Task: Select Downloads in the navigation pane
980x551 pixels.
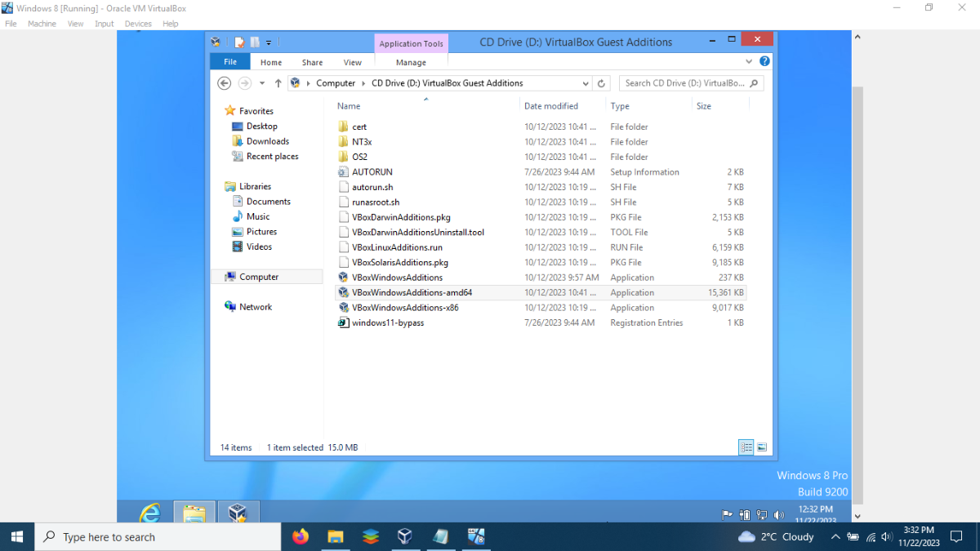Action: [x=268, y=141]
